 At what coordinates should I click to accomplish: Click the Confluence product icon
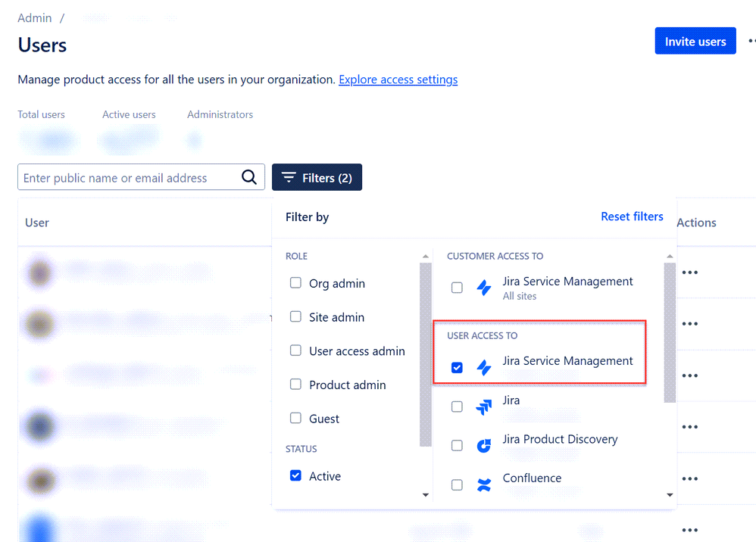click(483, 484)
